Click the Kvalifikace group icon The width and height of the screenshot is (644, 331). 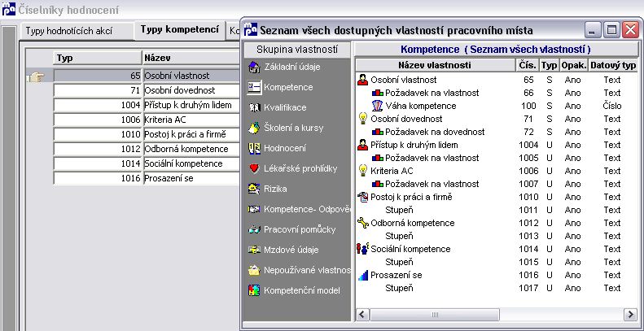point(254,107)
